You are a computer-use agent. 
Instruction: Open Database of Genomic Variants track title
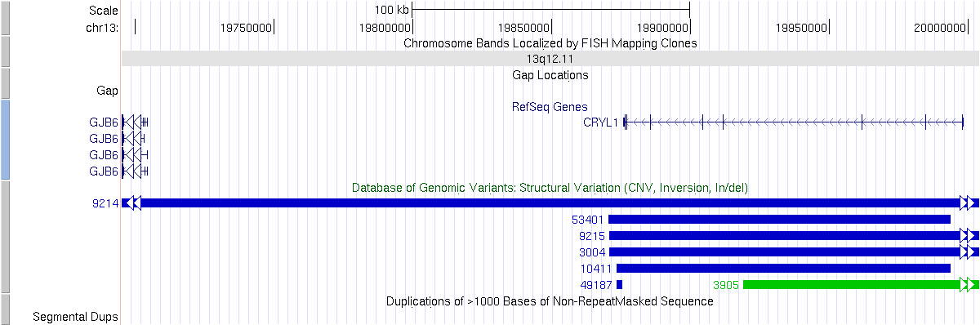(x=550, y=188)
